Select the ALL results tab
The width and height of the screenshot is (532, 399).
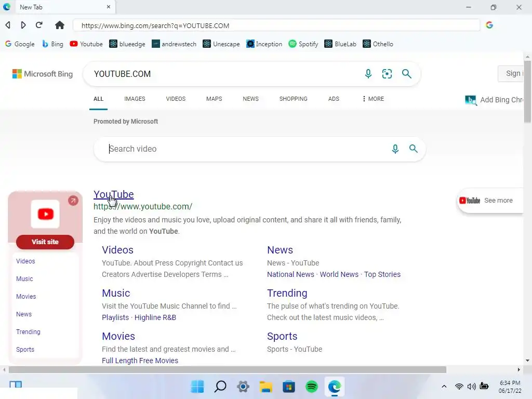click(x=98, y=99)
